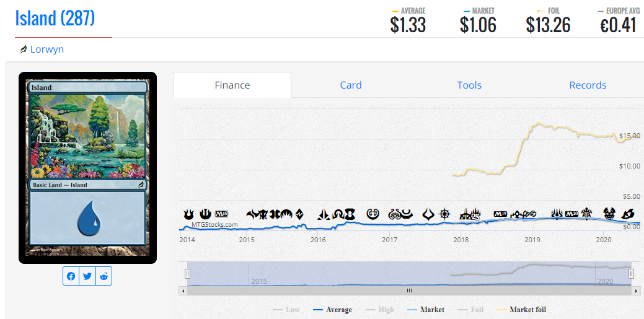Click the Island card image
The image size is (644, 319).
pyautogui.click(x=87, y=167)
